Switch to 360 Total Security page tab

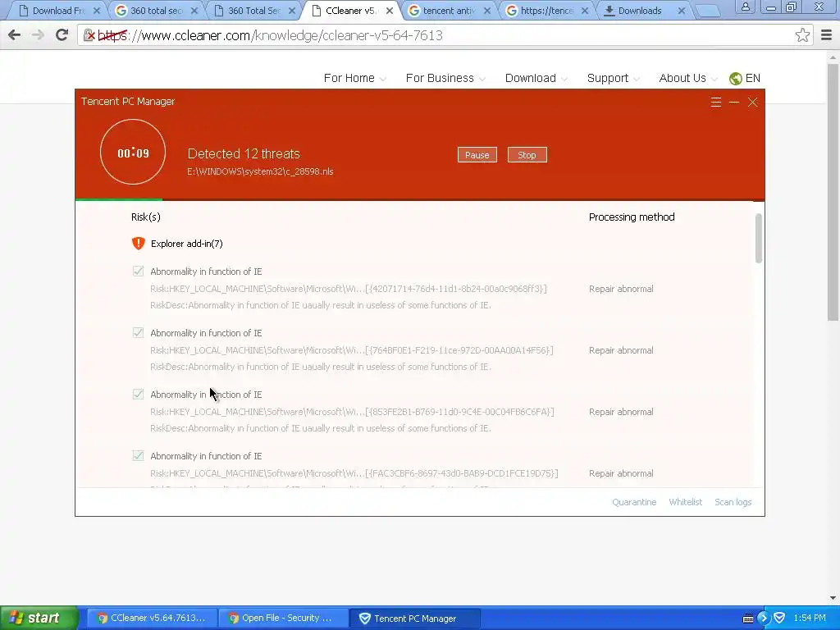(254, 11)
